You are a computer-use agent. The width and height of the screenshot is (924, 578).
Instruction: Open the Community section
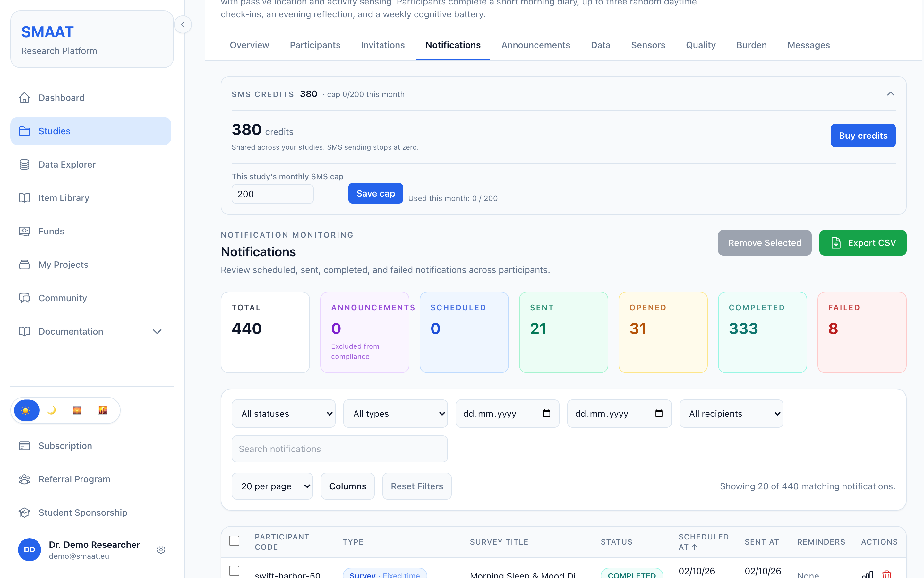point(91,298)
